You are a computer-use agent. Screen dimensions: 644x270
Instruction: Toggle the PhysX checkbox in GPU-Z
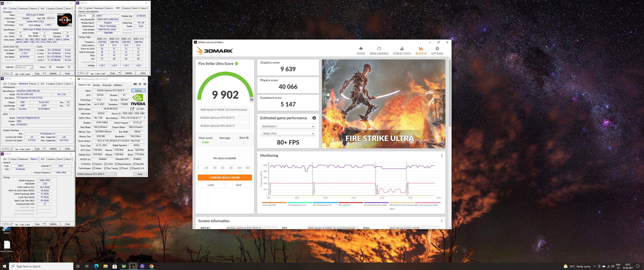click(x=121, y=168)
